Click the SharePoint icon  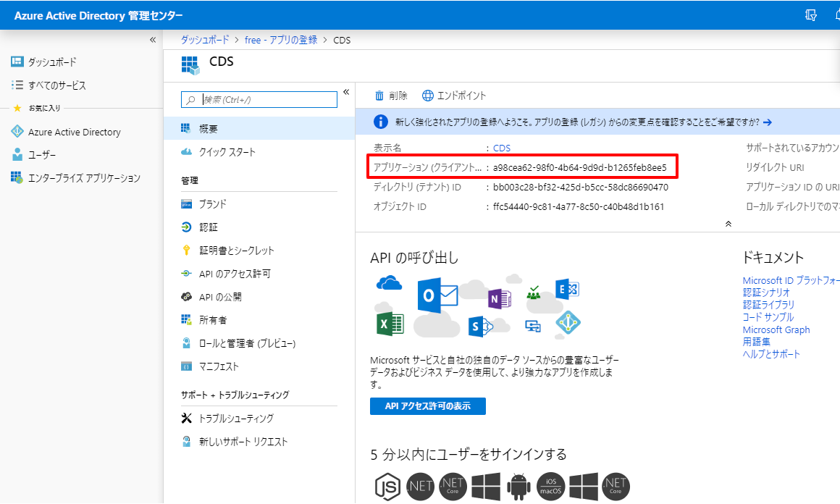click(x=479, y=326)
